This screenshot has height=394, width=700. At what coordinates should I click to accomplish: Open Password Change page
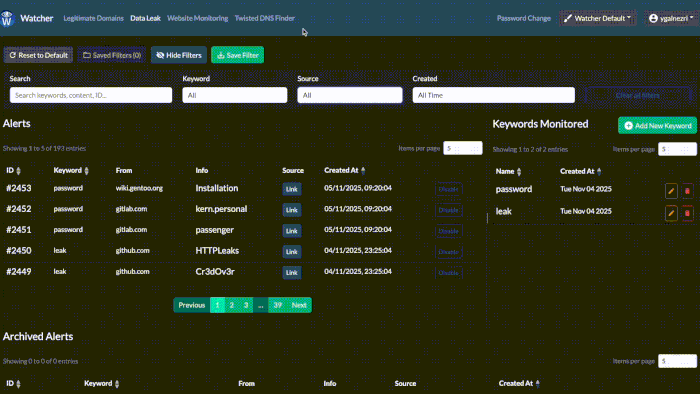[x=524, y=18]
